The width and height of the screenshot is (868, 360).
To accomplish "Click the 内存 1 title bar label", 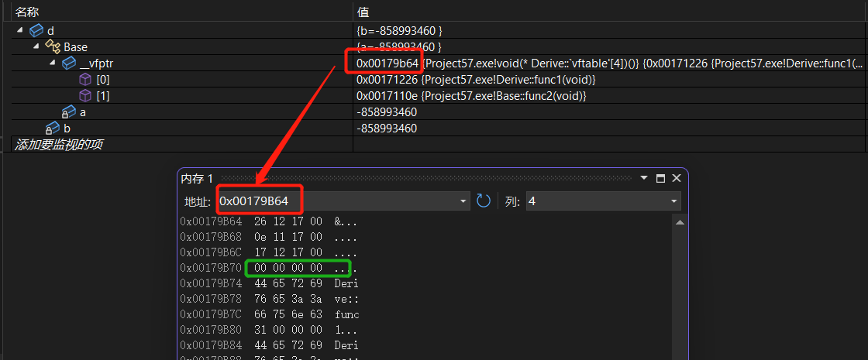I will click(x=197, y=179).
